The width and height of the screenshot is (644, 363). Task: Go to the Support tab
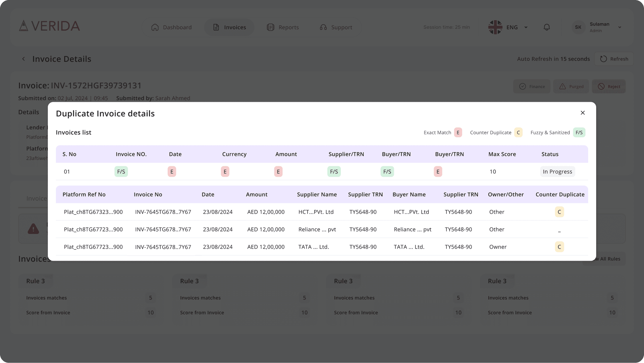[336, 27]
